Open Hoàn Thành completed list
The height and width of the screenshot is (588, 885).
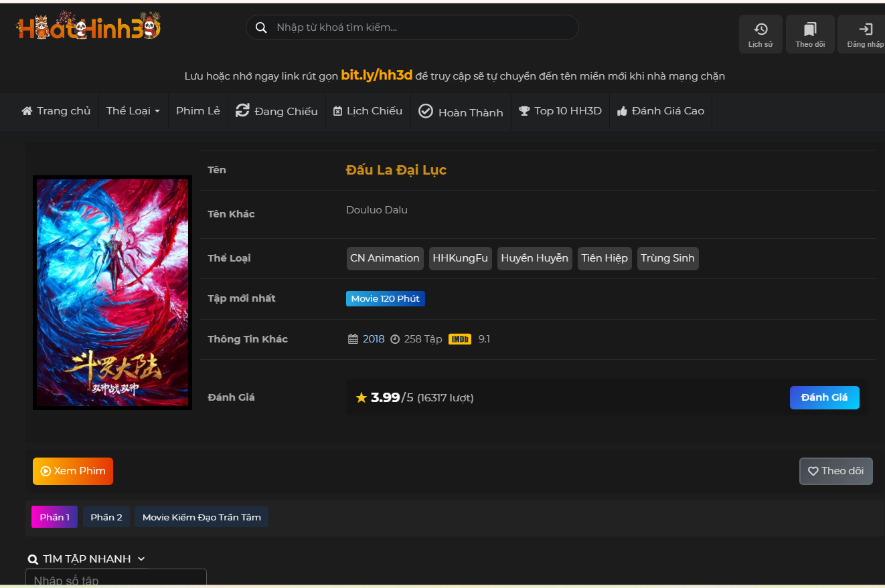coord(461,112)
